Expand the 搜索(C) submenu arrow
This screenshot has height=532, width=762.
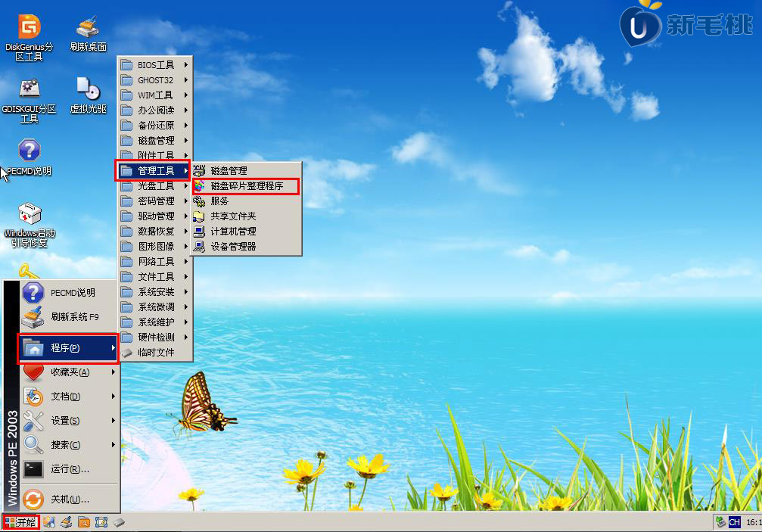click(114, 444)
